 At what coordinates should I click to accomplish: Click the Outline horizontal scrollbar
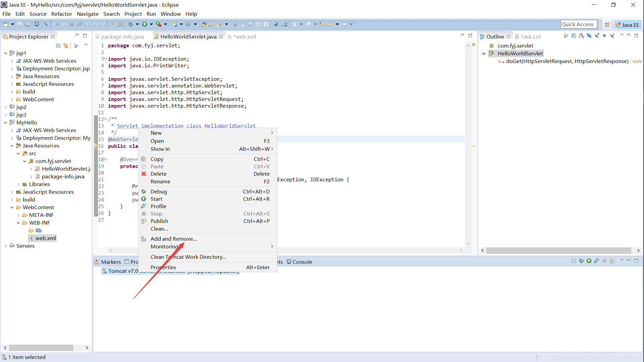pos(558,251)
